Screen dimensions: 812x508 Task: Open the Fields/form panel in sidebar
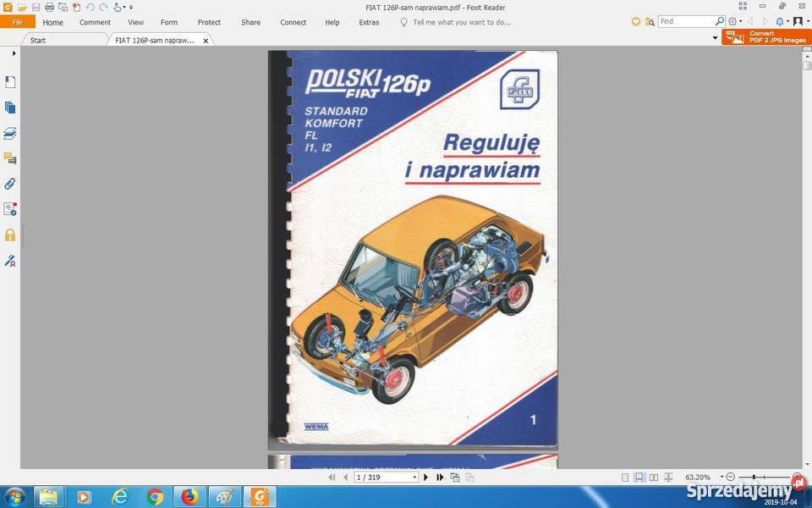click(10, 209)
